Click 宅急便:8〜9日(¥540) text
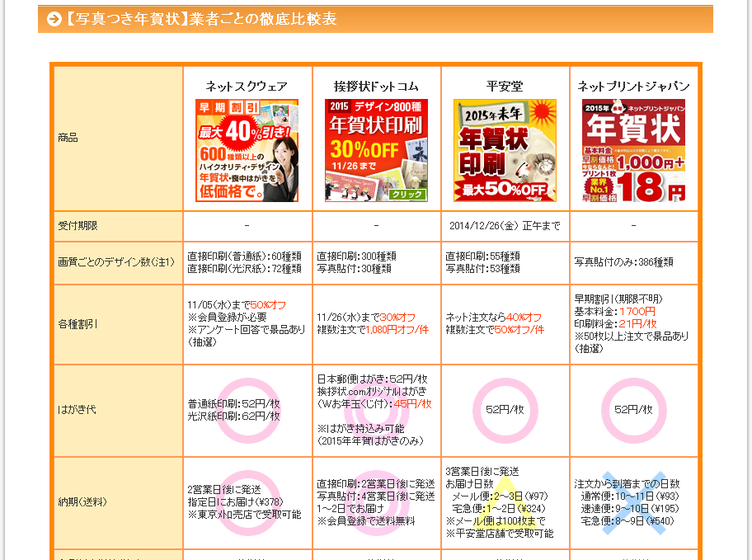This screenshot has height=560, width=752. pyautogui.click(x=627, y=521)
